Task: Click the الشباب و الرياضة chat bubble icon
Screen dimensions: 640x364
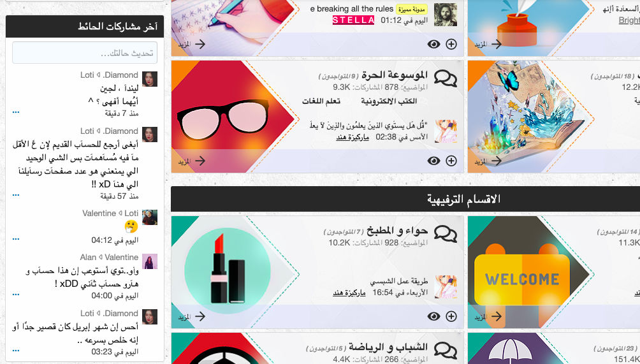Action: pyautogui.click(x=446, y=350)
